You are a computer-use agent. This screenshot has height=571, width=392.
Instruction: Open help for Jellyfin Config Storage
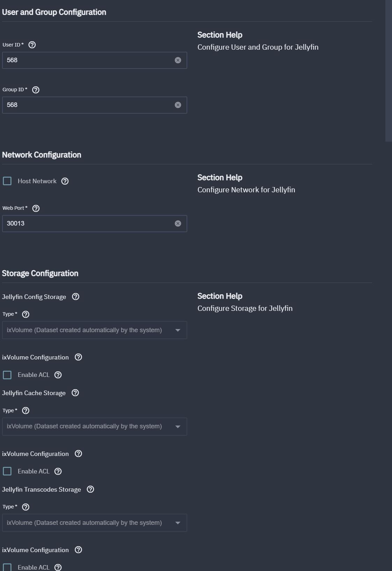point(75,297)
